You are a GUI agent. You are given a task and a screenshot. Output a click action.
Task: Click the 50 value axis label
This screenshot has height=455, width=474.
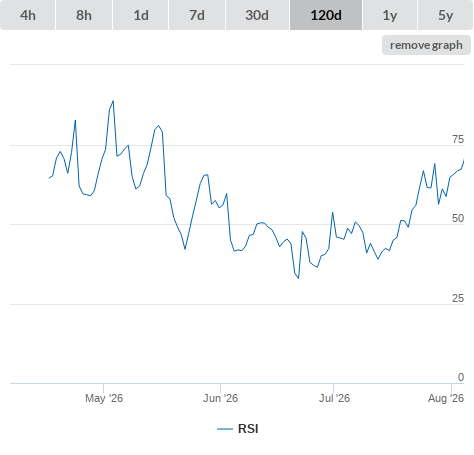(x=458, y=218)
